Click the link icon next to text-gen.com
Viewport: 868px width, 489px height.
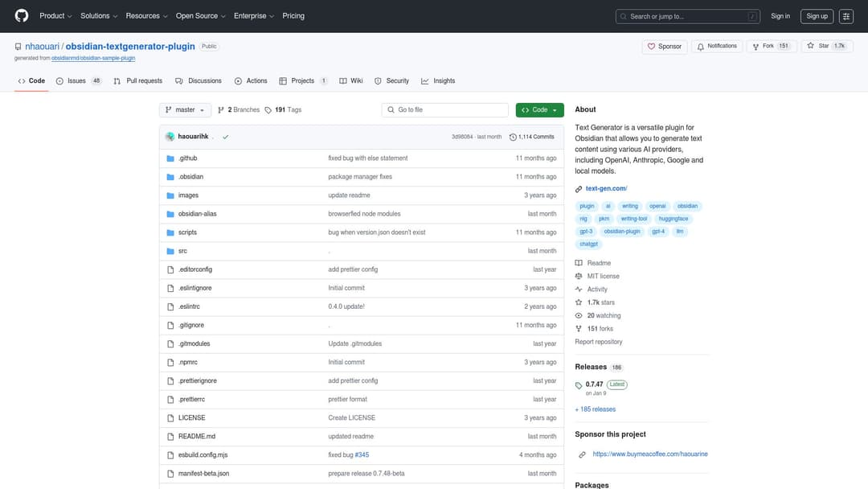[579, 189]
